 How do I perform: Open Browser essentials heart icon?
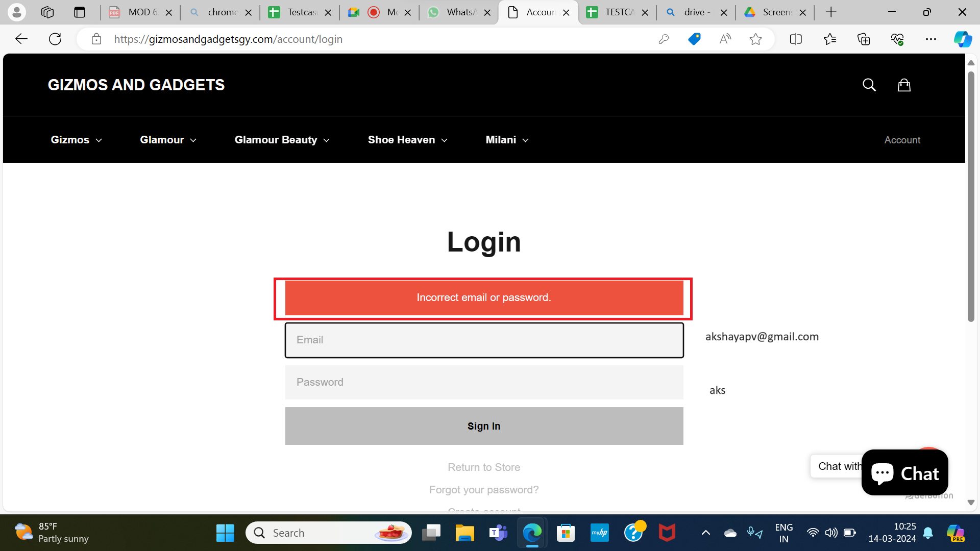click(x=897, y=39)
